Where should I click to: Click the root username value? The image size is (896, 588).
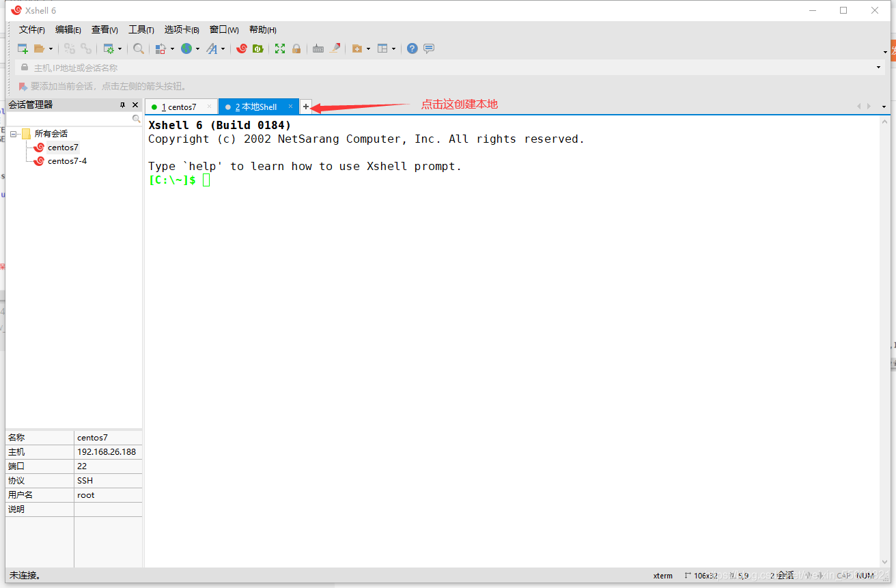[86, 495]
